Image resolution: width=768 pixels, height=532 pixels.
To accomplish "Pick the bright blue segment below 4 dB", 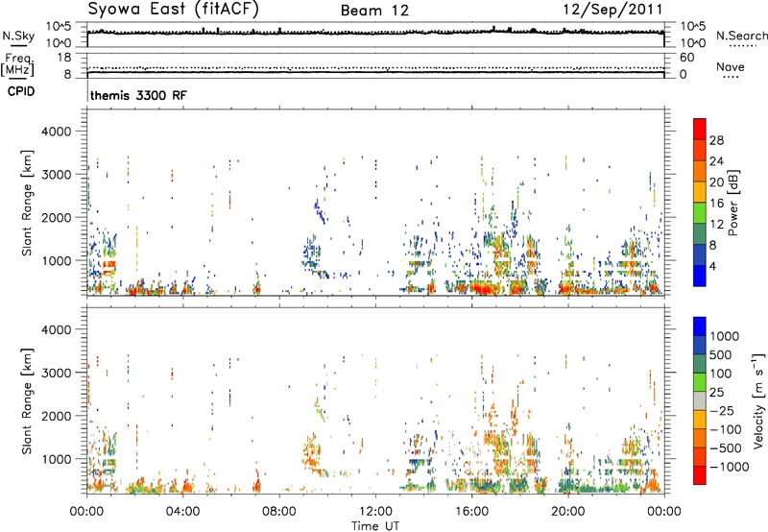I will tap(700, 276).
